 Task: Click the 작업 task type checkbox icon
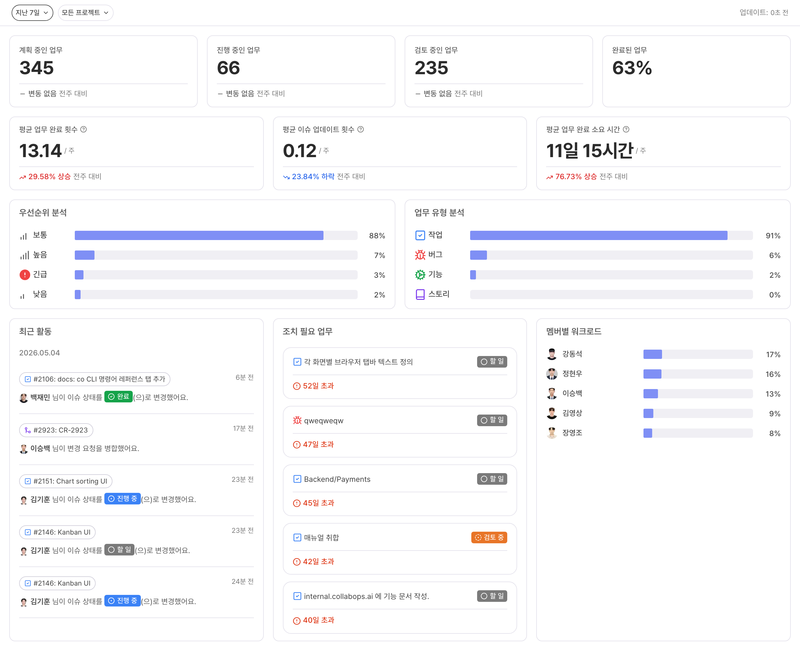pos(420,235)
